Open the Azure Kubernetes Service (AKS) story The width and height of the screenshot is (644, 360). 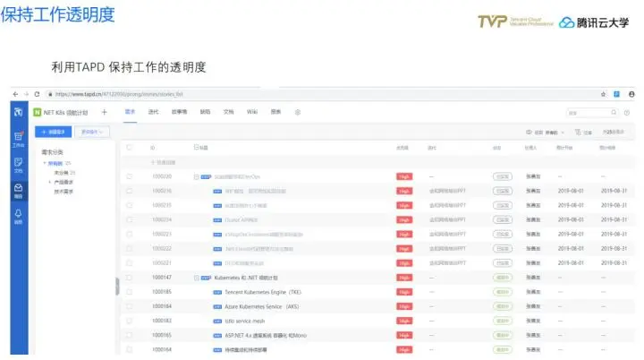(x=261, y=306)
